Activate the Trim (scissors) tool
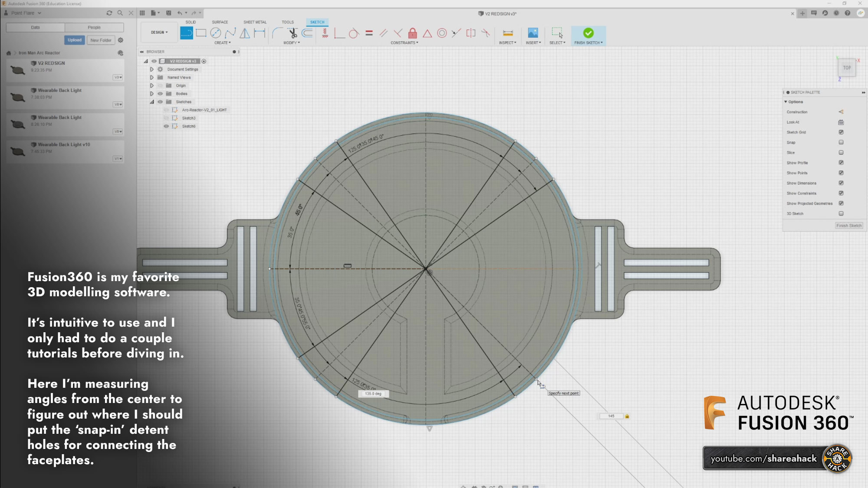868x488 pixels. pos(293,33)
